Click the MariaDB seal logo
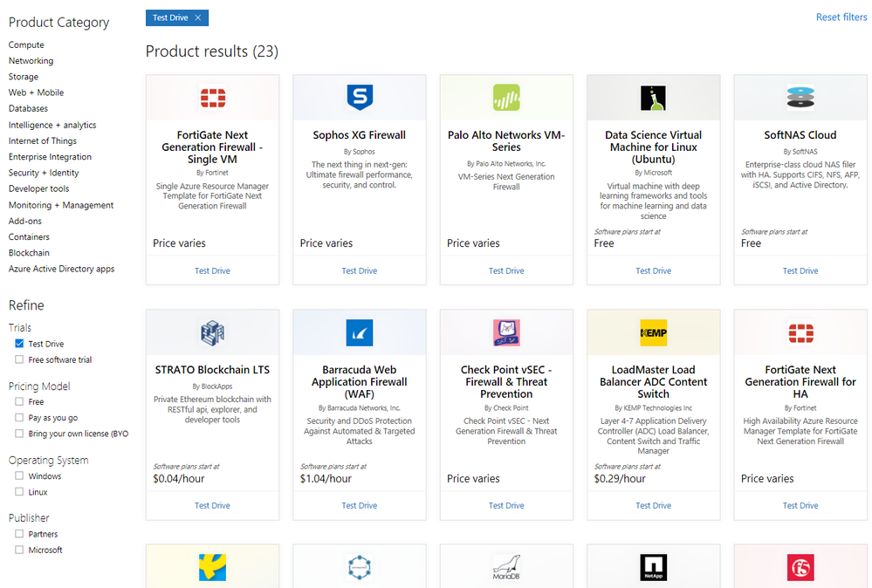 506,567
